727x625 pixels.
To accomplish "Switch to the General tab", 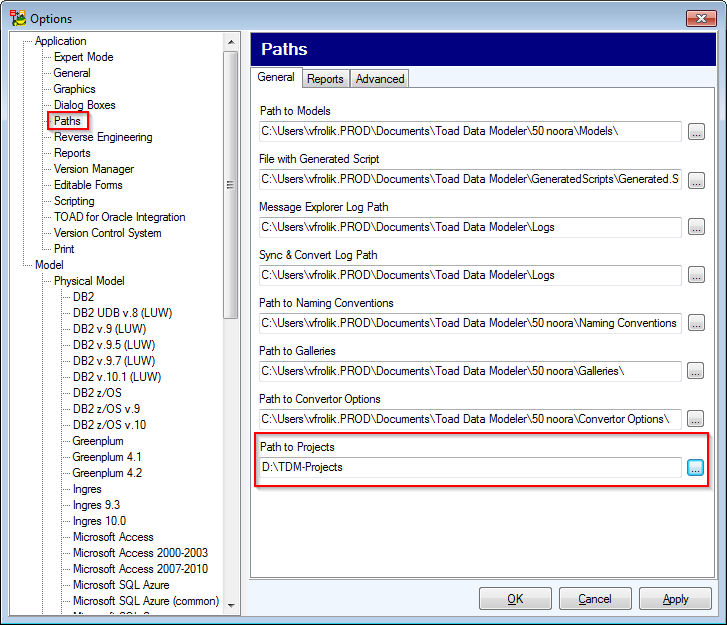I will [276, 77].
